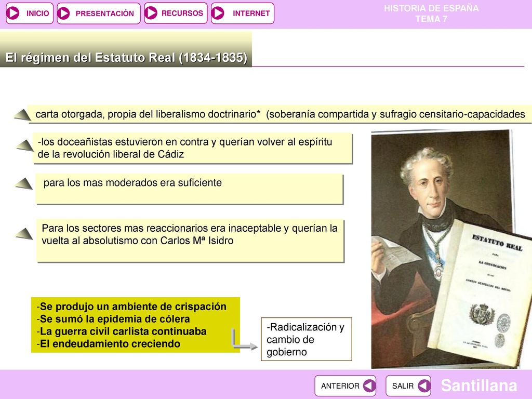Click the ANTERIOR button
Image resolution: width=532 pixels, height=399 pixels.
345,386
